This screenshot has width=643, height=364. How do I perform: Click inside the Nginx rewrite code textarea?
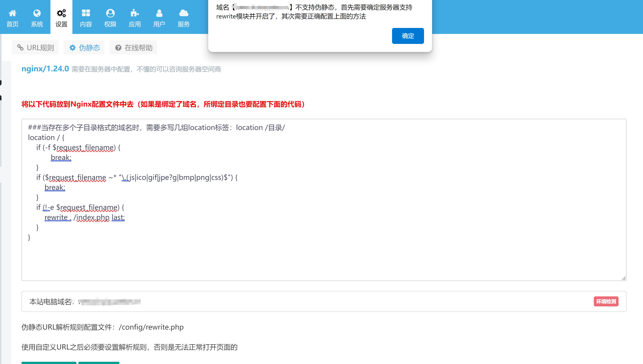[324, 200]
